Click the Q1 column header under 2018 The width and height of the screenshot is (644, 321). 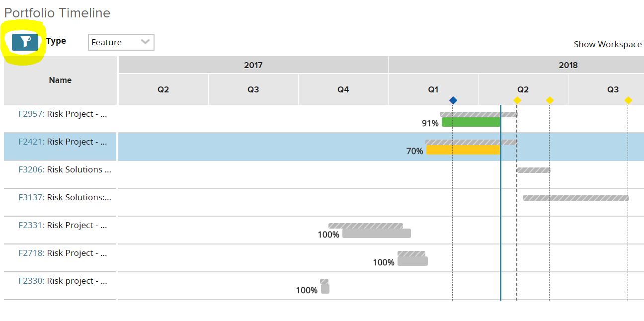(433, 89)
